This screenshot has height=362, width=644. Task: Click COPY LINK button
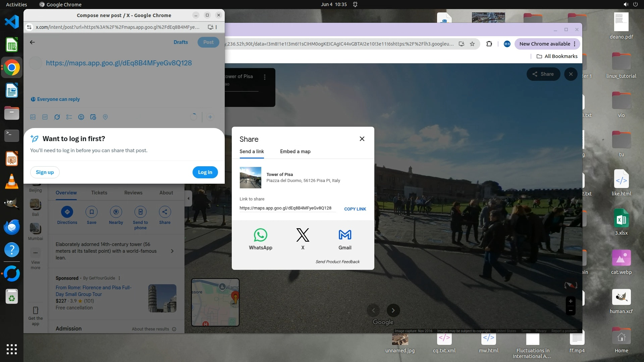(355, 209)
